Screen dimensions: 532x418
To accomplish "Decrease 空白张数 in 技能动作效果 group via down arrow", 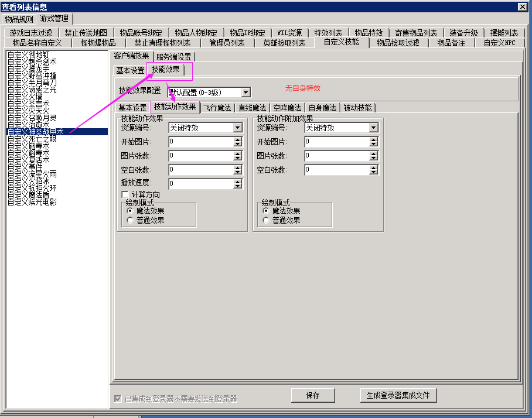I will [x=237, y=172].
